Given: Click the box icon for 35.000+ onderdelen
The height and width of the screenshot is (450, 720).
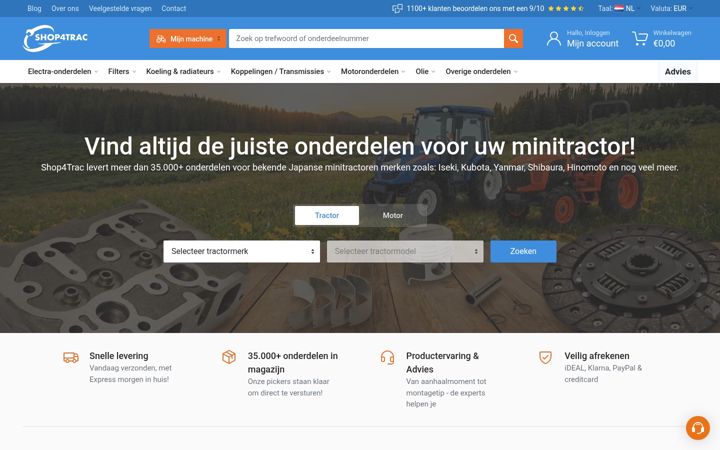Looking at the screenshot, I should (x=229, y=357).
